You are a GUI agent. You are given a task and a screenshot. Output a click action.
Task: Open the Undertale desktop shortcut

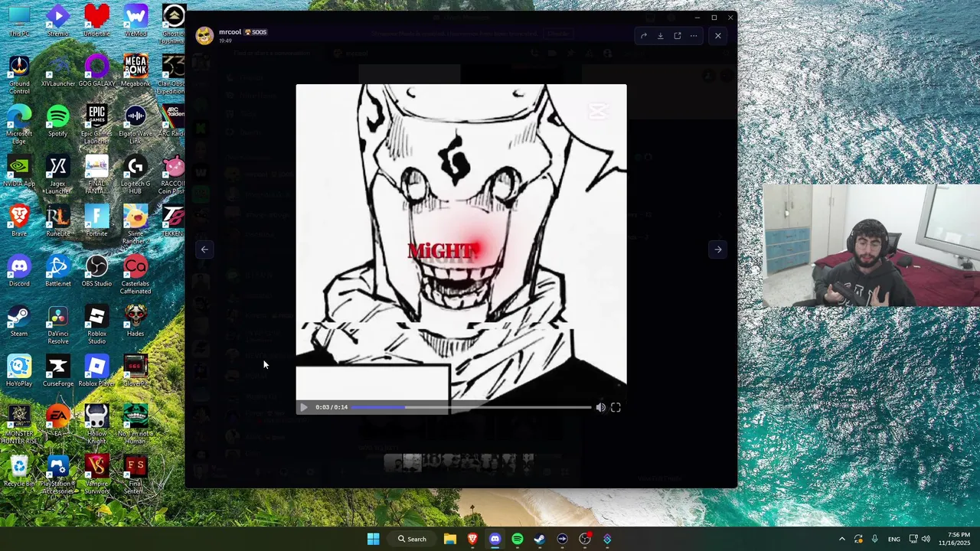pyautogui.click(x=96, y=21)
